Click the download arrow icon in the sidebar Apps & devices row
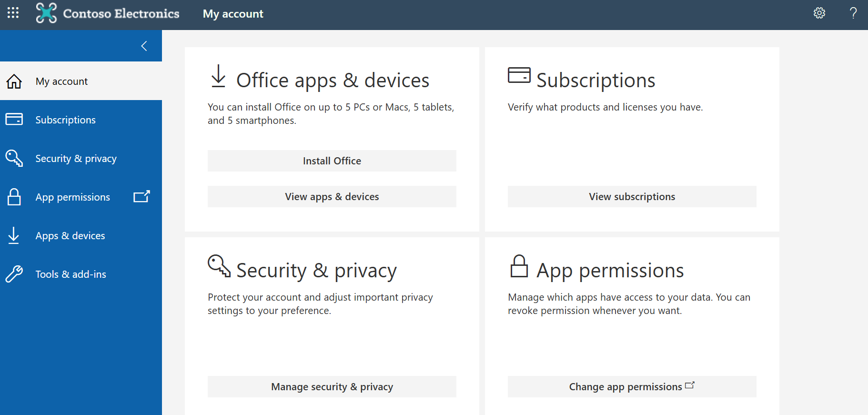 pos(14,235)
